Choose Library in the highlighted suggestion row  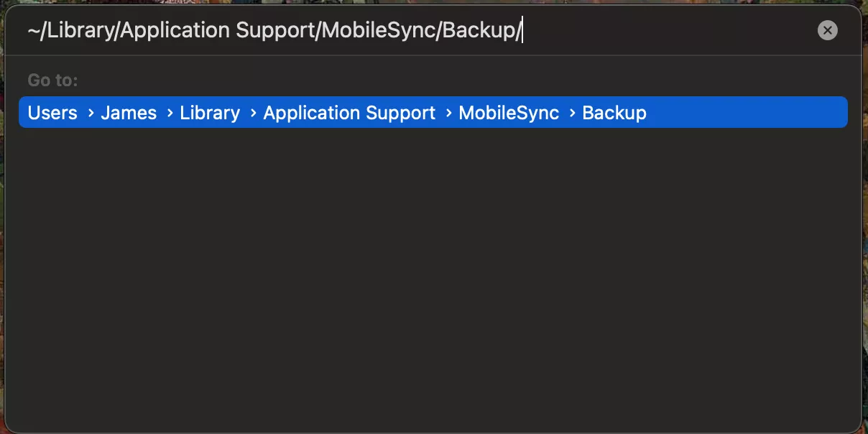(x=210, y=113)
